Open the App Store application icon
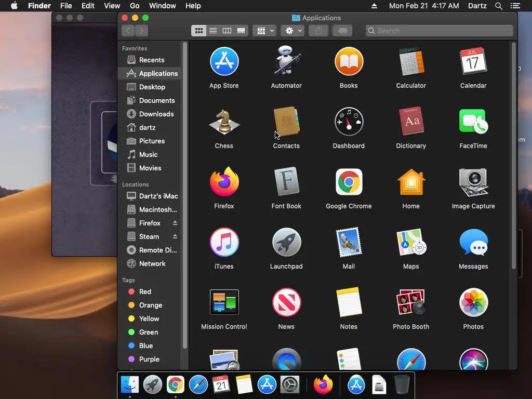This screenshot has height=399, width=532. 224,61
